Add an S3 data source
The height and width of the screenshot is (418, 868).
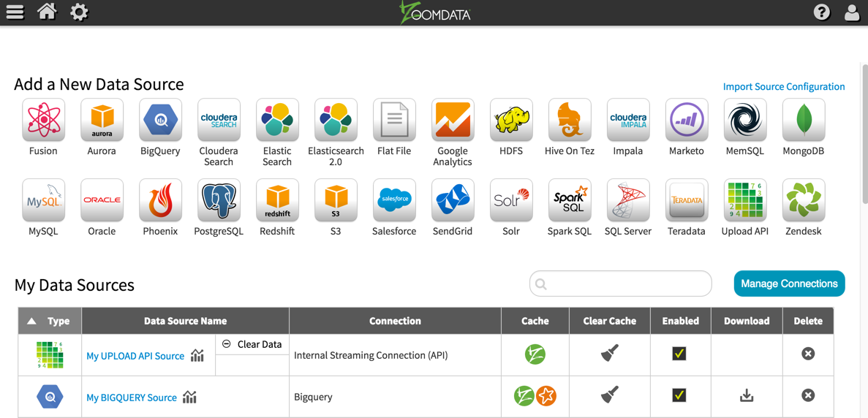click(336, 199)
